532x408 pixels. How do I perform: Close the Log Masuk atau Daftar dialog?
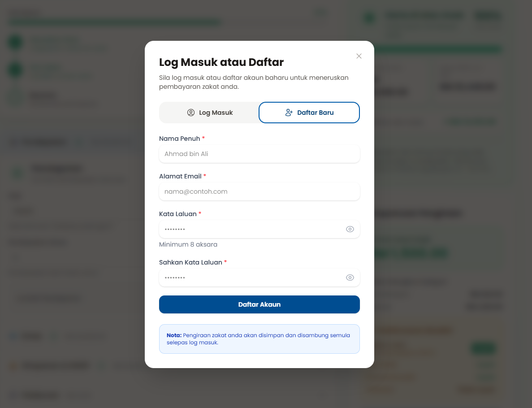(359, 56)
